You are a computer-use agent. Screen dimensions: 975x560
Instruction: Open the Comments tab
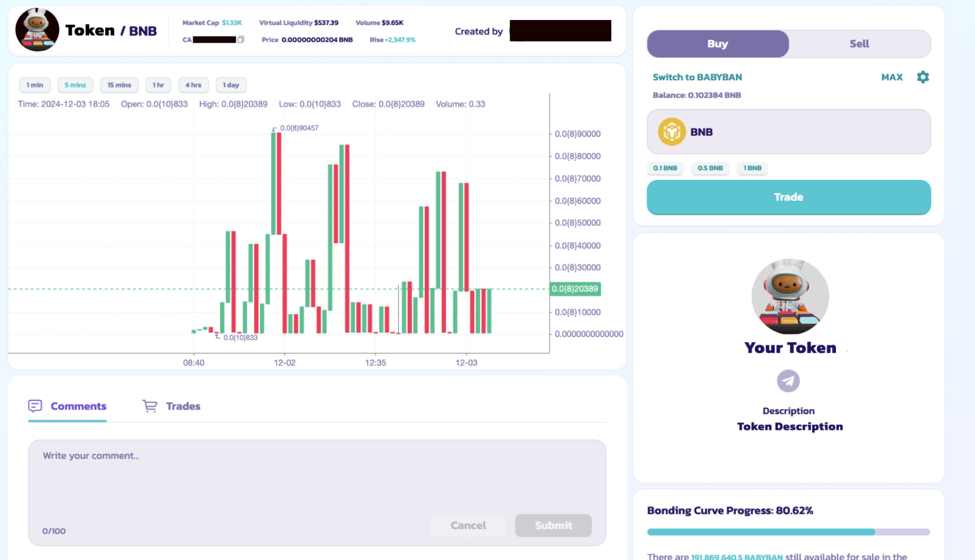tap(78, 406)
